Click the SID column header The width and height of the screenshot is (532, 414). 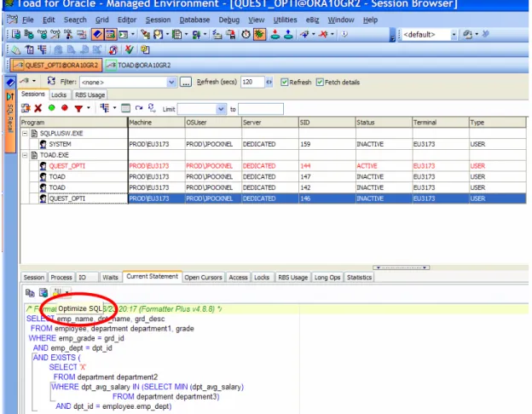click(327, 123)
